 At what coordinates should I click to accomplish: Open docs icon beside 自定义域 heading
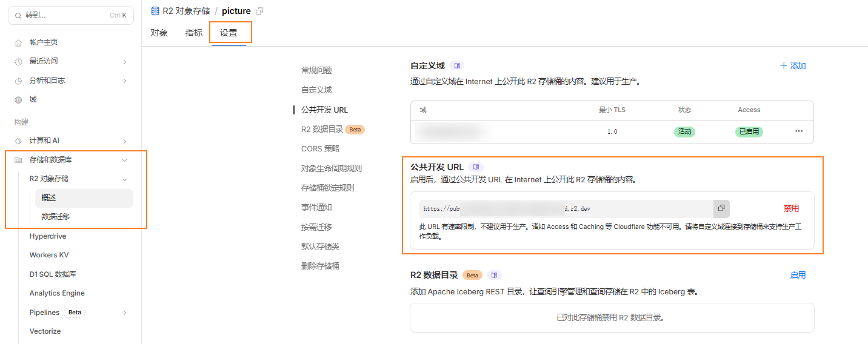tap(458, 65)
